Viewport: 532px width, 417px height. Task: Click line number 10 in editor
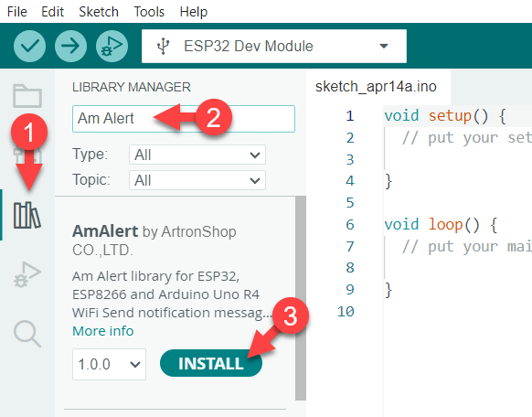[x=346, y=312]
